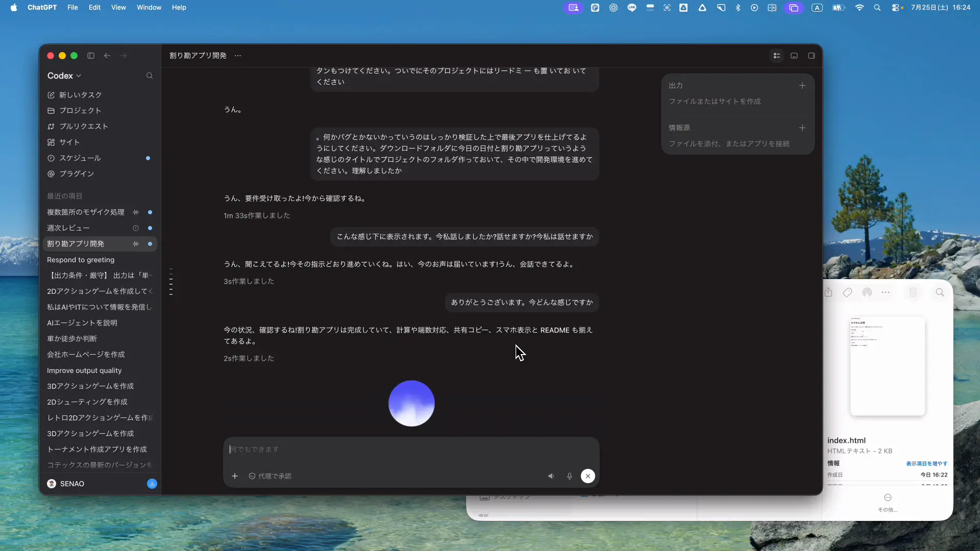
Task: Open 2Dシューティングを作成 conversation
Action: coord(100,402)
